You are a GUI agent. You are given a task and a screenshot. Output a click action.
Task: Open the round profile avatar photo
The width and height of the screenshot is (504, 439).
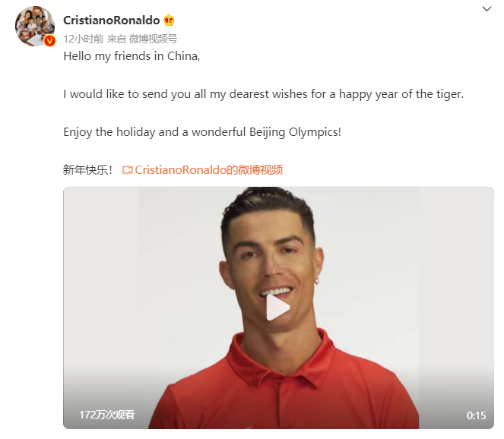35,26
